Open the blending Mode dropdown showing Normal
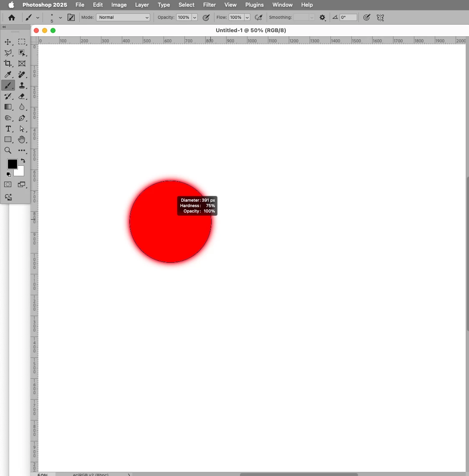469x476 pixels. (x=123, y=17)
